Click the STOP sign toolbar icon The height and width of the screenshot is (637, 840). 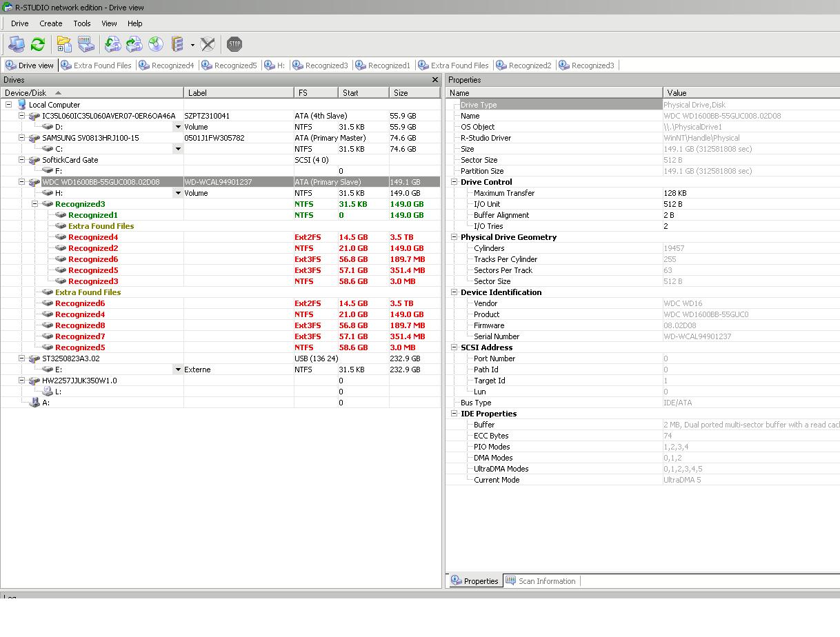[234, 44]
